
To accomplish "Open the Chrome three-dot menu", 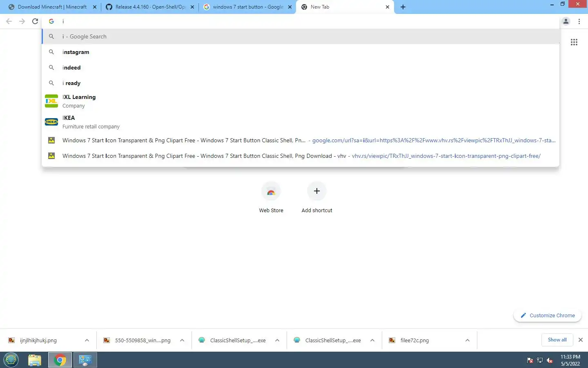I will 579,21.
